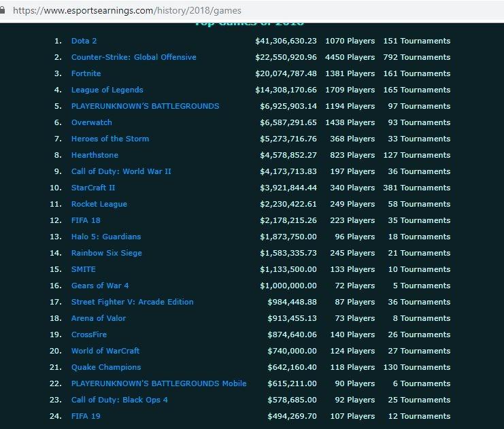Image resolution: width=504 pixels, height=429 pixels.
Task: Click SMITE's $1,133,500.00 prize amount
Action: [x=288, y=269]
